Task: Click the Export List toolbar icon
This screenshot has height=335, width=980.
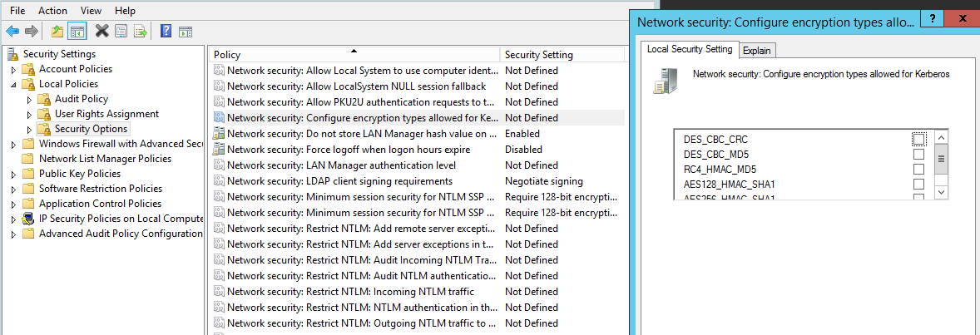Action: (x=141, y=32)
